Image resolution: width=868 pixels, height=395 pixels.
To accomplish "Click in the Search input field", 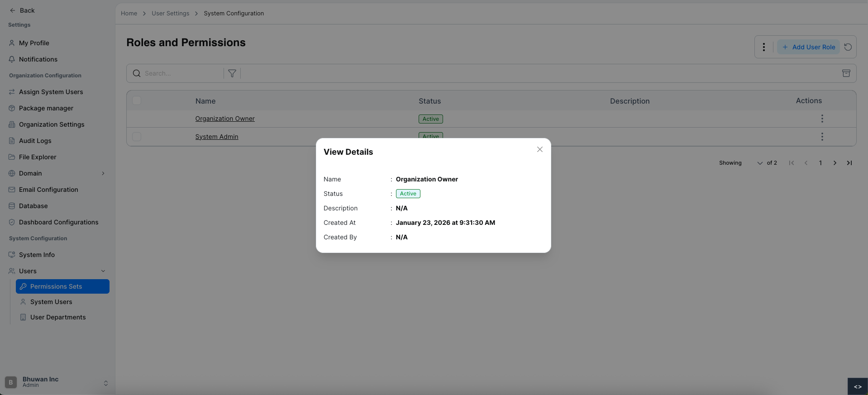I will tap(181, 73).
